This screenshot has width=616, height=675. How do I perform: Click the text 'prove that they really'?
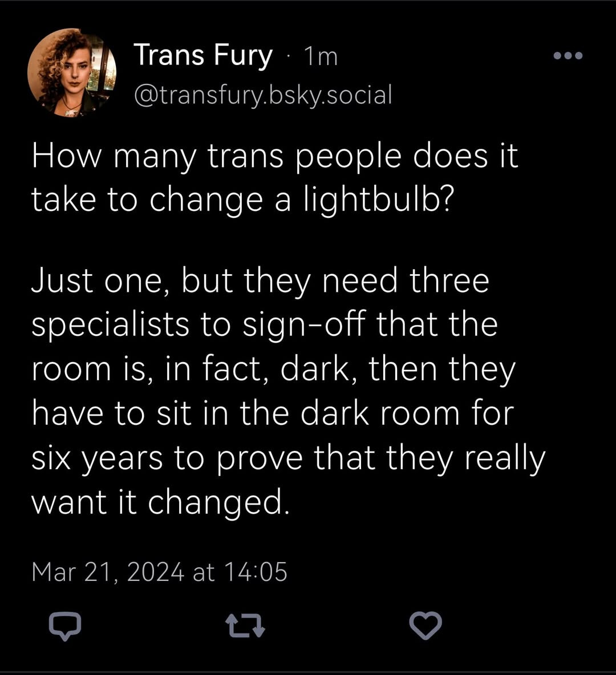(380, 459)
